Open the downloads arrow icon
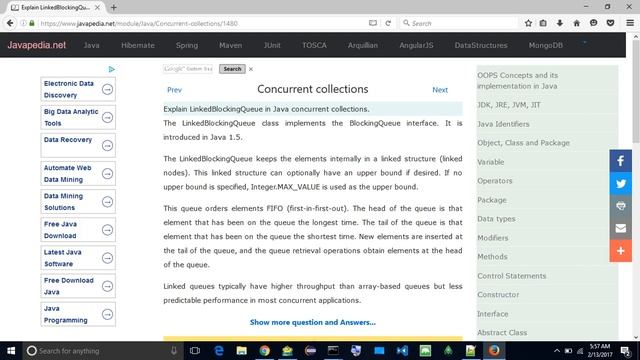The height and width of the screenshot is (360, 640). pyautogui.click(x=560, y=23)
